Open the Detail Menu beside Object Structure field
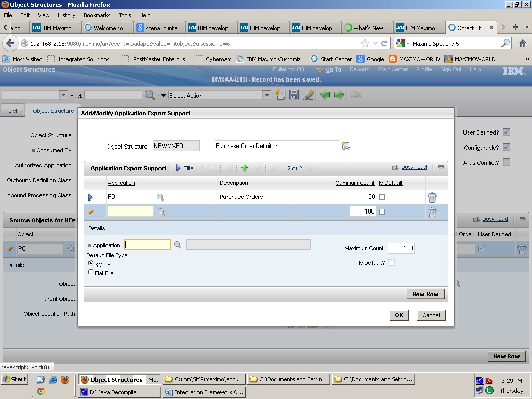The height and width of the screenshot is (399, 532). [346, 145]
